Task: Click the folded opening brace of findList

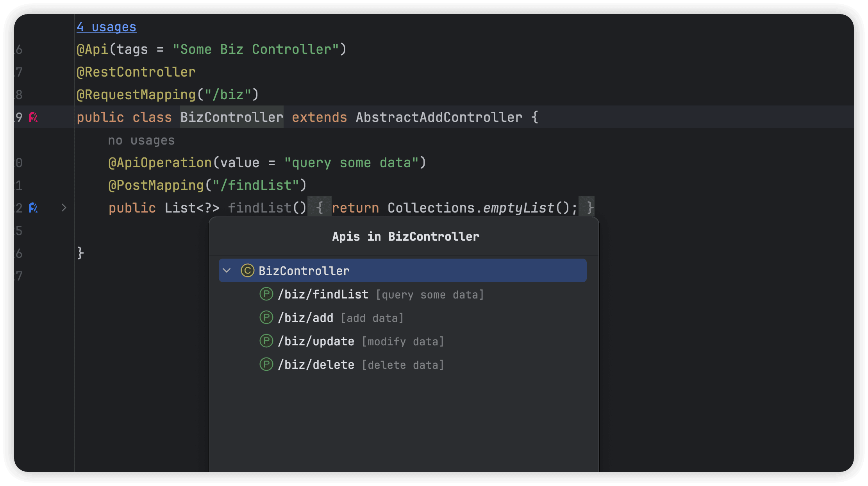Action: 320,207
